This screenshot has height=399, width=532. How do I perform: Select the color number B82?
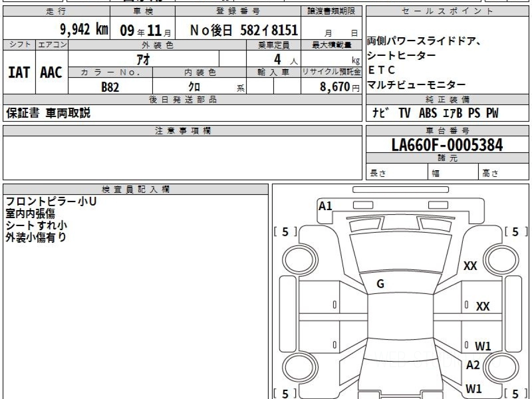[110, 87]
